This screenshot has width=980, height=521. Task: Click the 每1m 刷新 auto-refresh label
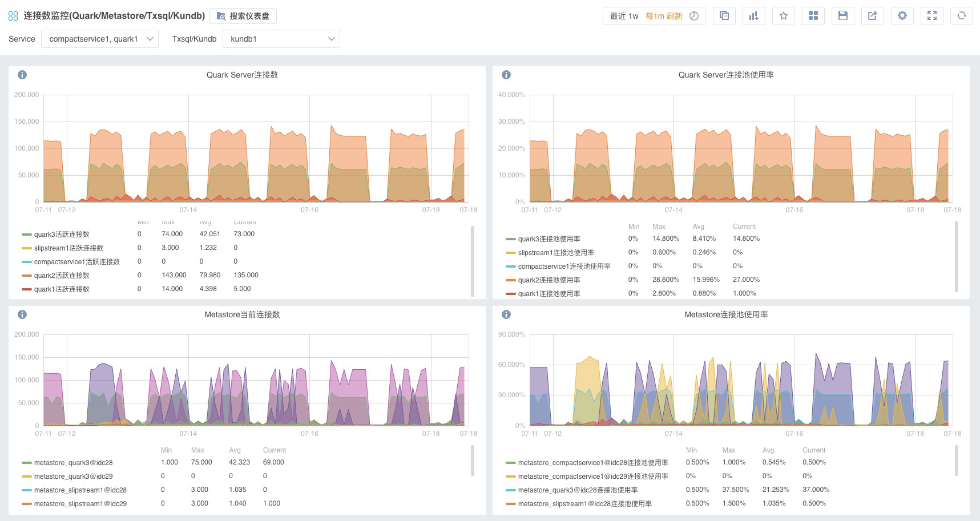664,16
